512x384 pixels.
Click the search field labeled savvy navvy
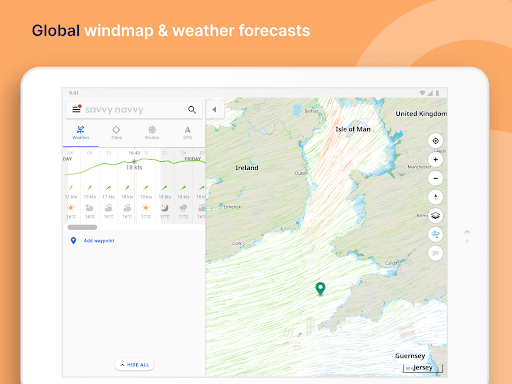[134, 109]
